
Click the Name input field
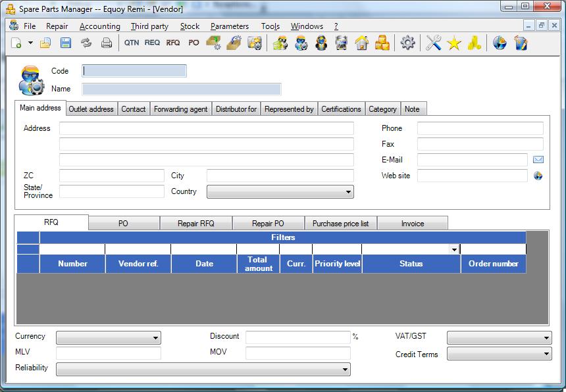[182, 89]
